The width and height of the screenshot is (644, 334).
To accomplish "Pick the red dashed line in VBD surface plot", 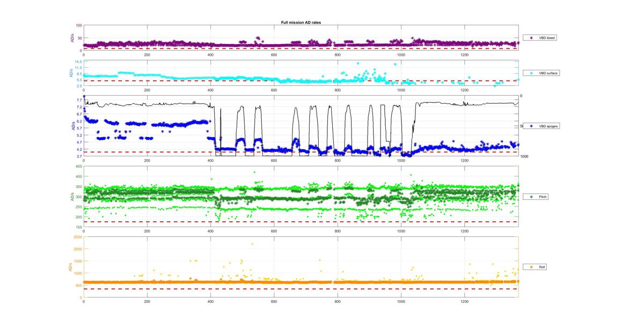I will tap(301, 81).
